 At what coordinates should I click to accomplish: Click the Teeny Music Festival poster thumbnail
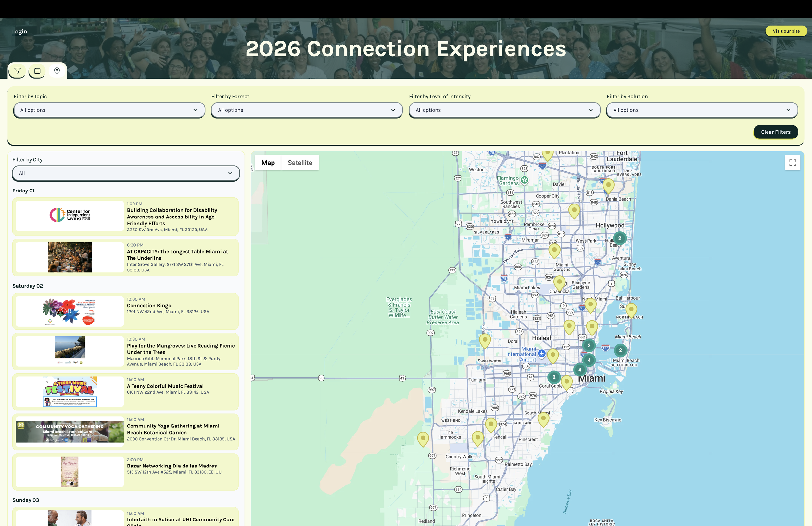coord(70,392)
